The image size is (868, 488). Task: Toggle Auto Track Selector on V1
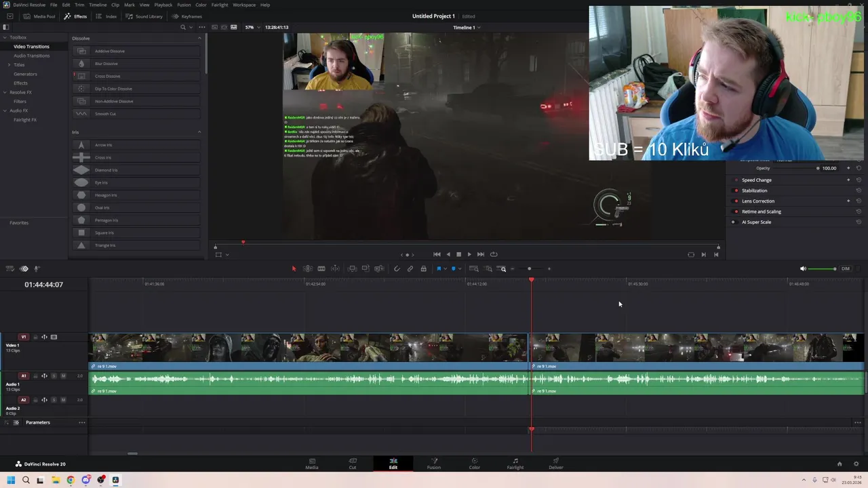[44, 337]
